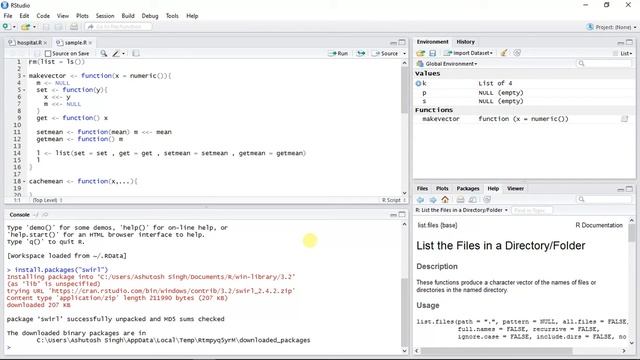The image size is (640, 360).
Task: Maximize the console pane
Action: [x=402, y=215]
